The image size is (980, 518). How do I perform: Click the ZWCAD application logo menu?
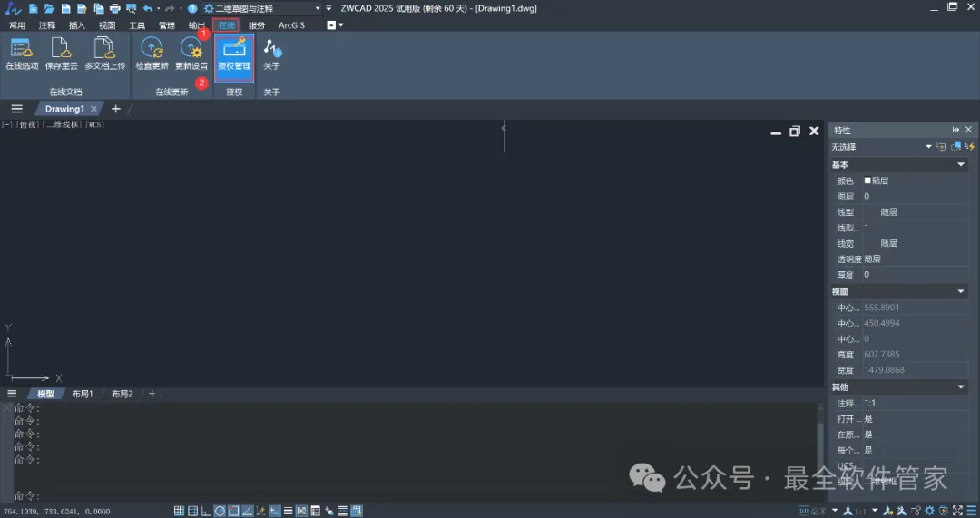13,9
